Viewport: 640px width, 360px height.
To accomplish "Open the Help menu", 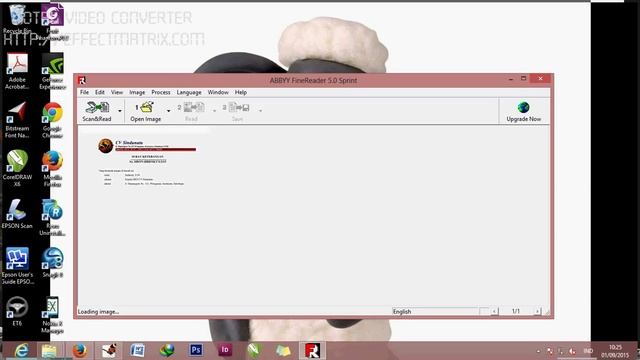I will (x=240, y=92).
